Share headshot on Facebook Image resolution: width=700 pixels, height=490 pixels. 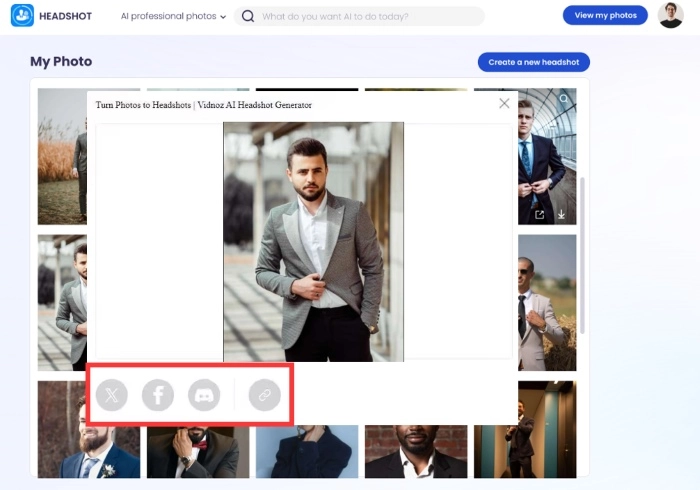[158, 395]
